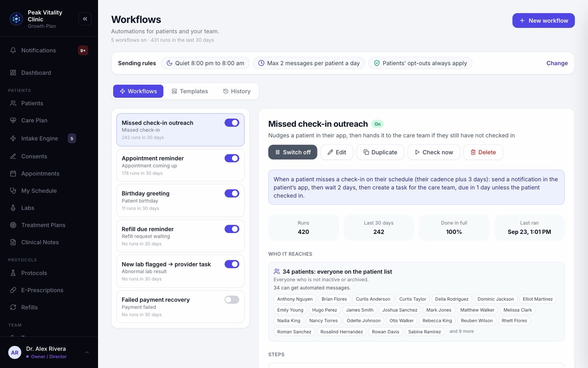Open the History tab
588x368 pixels.
click(237, 91)
